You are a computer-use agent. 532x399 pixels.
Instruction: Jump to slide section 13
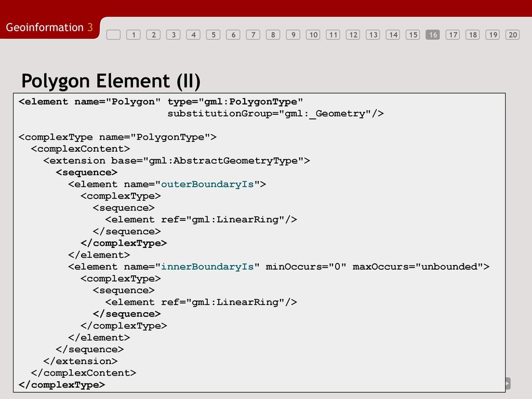[x=373, y=35]
